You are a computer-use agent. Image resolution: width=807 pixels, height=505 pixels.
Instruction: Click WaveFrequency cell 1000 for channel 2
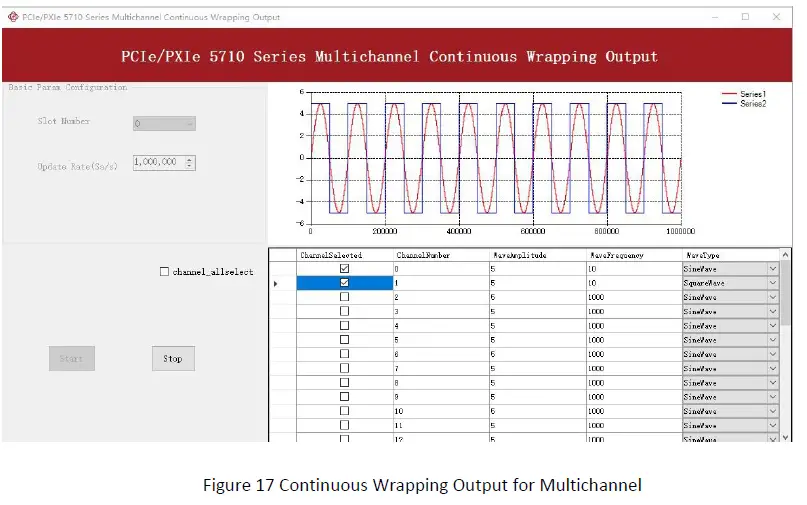point(634,297)
